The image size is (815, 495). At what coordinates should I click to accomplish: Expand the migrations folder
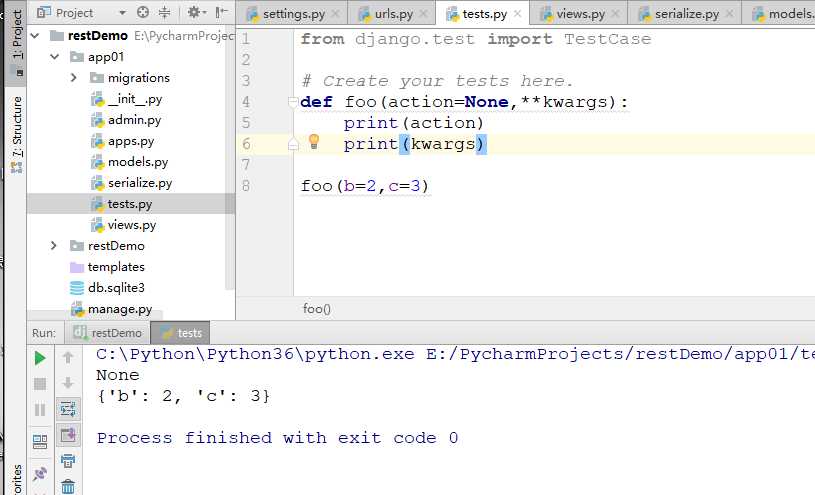coord(73,77)
